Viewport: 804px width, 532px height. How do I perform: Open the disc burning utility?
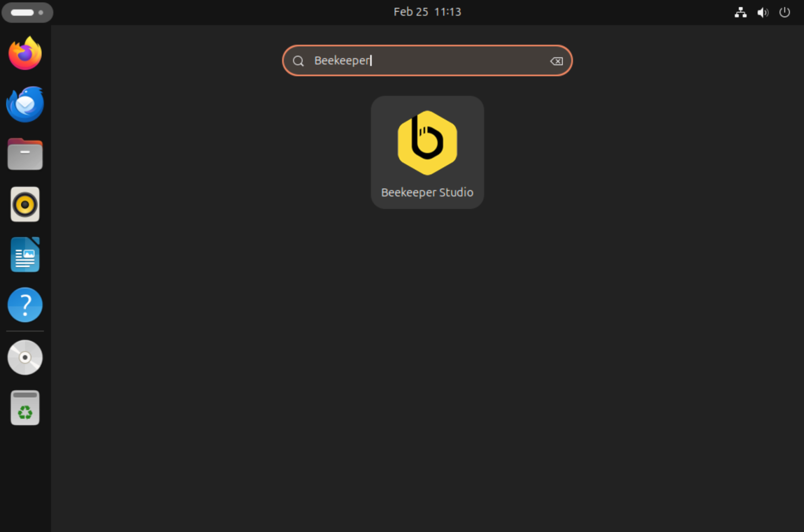pyautogui.click(x=25, y=357)
